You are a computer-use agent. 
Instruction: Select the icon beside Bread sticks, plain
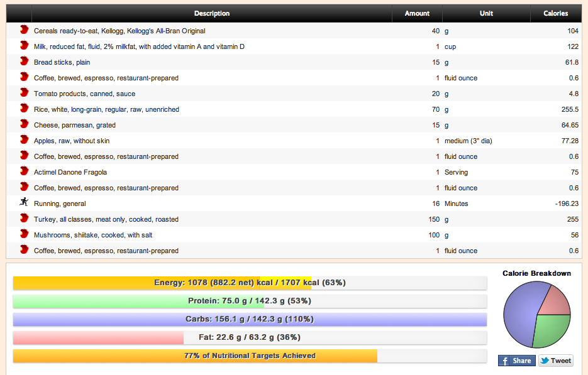24,62
